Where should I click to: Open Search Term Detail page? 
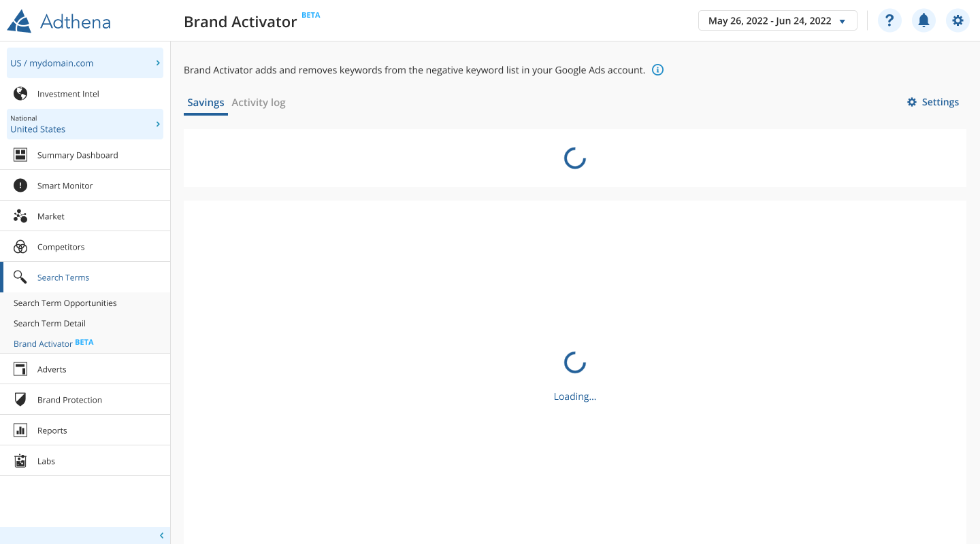tap(50, 324)
